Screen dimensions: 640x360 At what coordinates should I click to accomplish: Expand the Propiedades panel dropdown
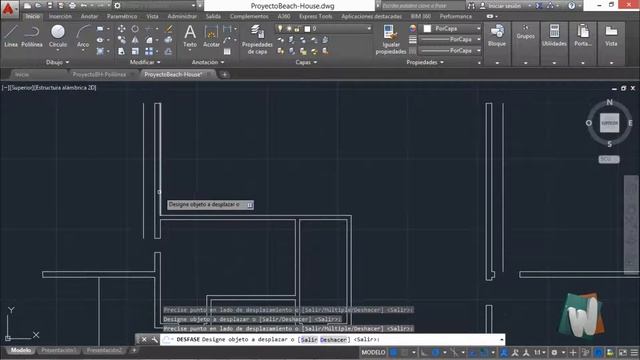point(425,62)
